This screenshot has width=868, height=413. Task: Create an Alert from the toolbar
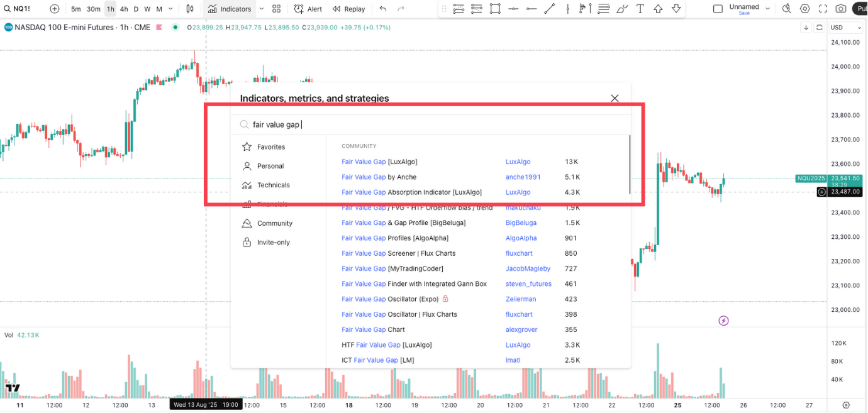pyautogui.click(x=308, y=9)
